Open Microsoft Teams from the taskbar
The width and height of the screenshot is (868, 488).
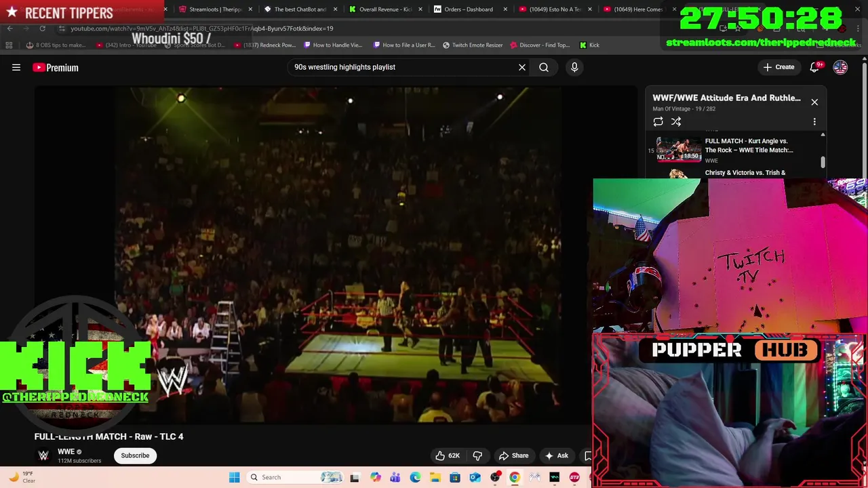pos(395,477)
